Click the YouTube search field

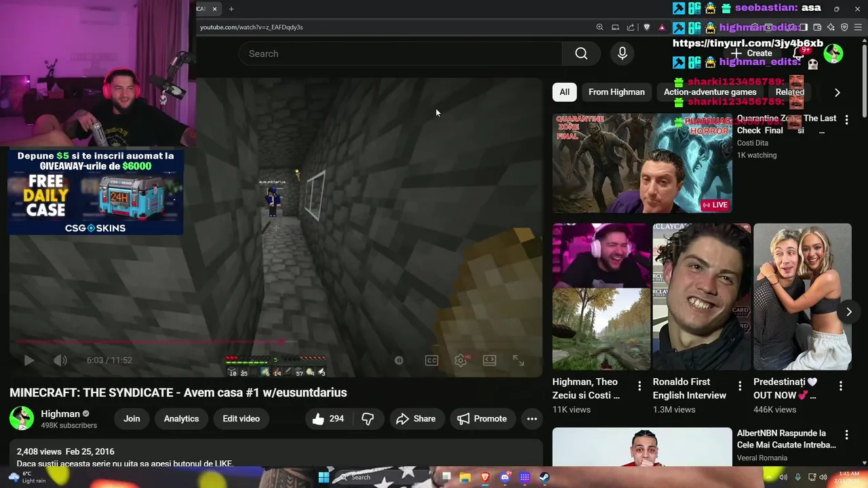click(400, 54)
